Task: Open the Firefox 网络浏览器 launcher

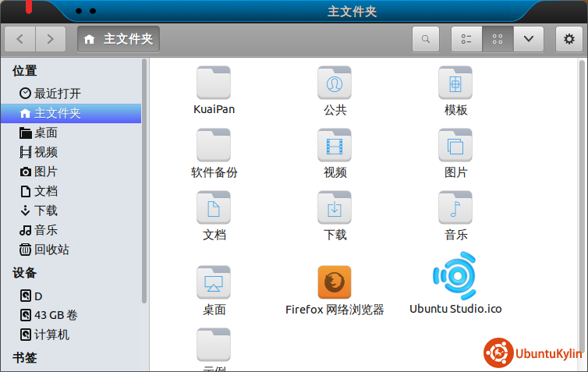Action: [335, 282]
